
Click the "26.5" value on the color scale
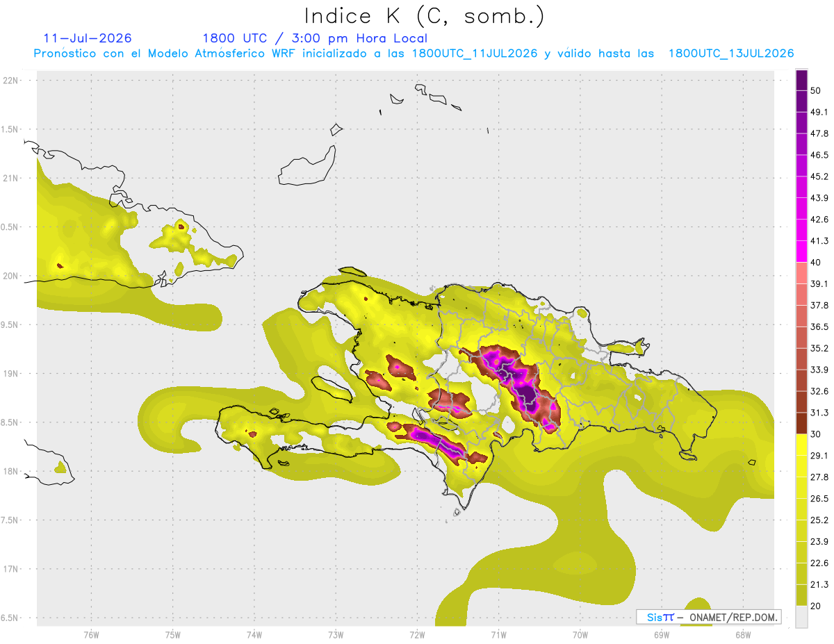click(x=819, y=499)
